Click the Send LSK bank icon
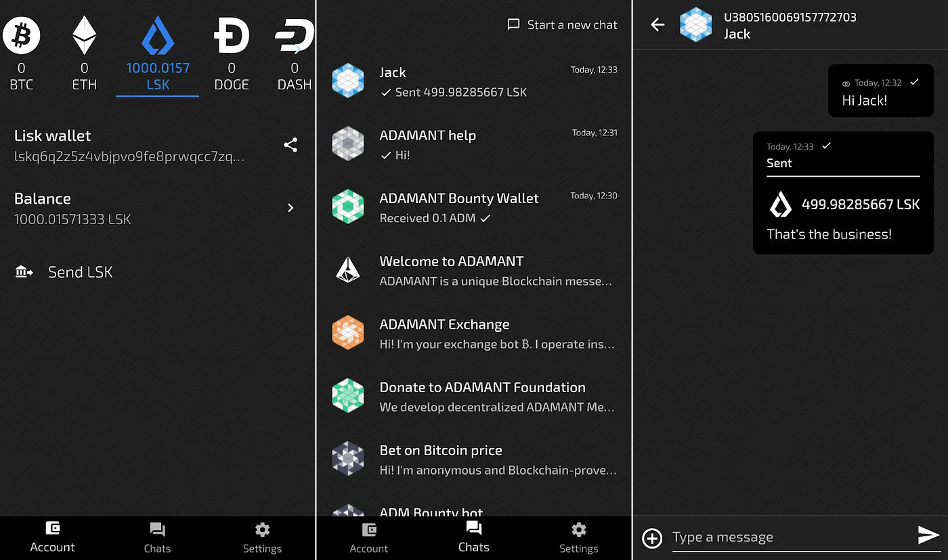This screenshot has height=560, width=948. [x=24, y=272]
